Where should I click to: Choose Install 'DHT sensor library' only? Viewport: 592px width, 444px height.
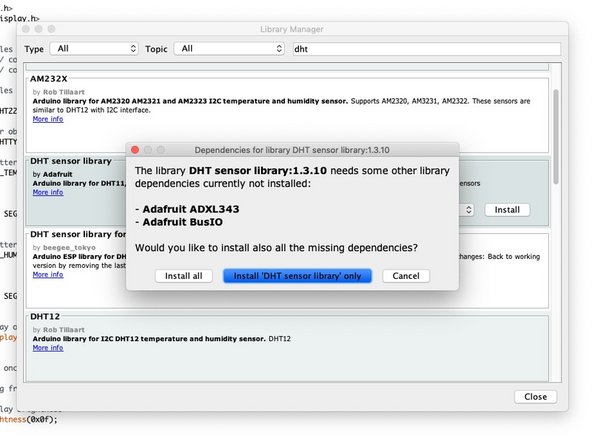point(298,276)
